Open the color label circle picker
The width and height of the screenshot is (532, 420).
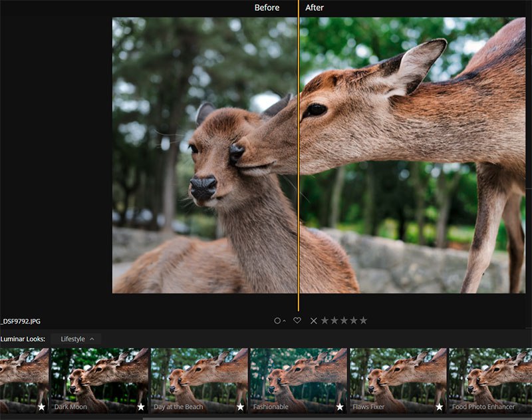point(279,321)
